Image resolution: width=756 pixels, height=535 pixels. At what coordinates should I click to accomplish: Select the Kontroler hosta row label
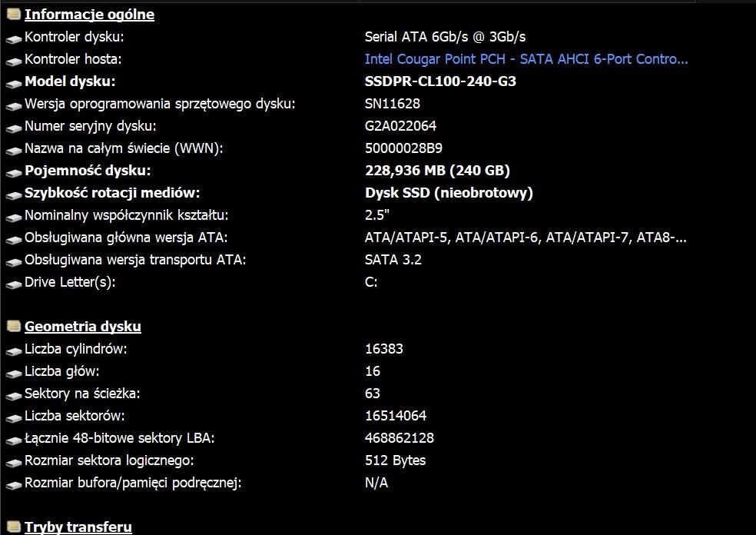pos(73,59)
